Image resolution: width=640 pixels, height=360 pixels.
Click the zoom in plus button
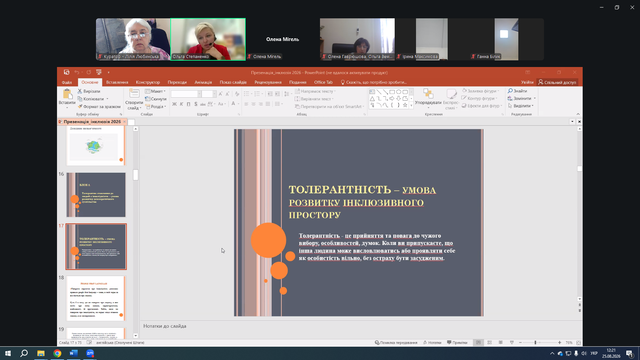pyautogui.click(x=560, y=342)
